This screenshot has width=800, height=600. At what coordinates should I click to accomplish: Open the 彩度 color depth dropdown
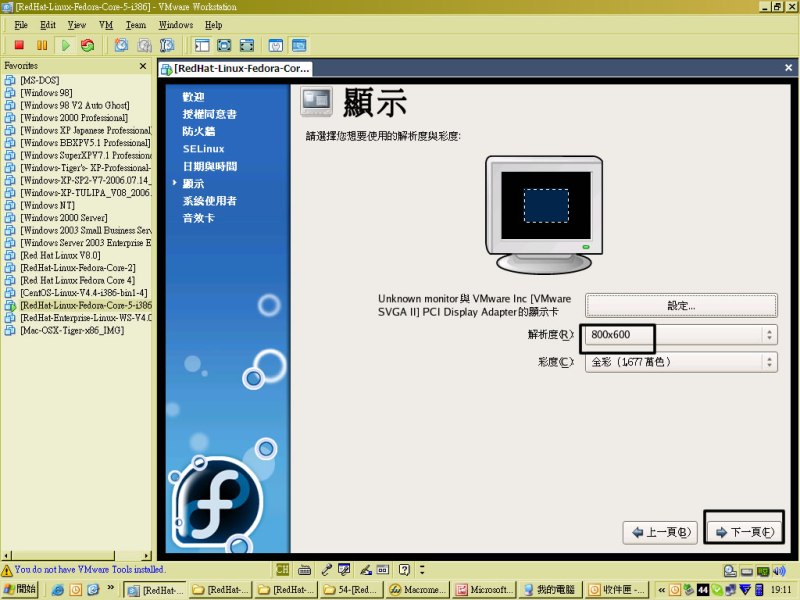point(681,362)
